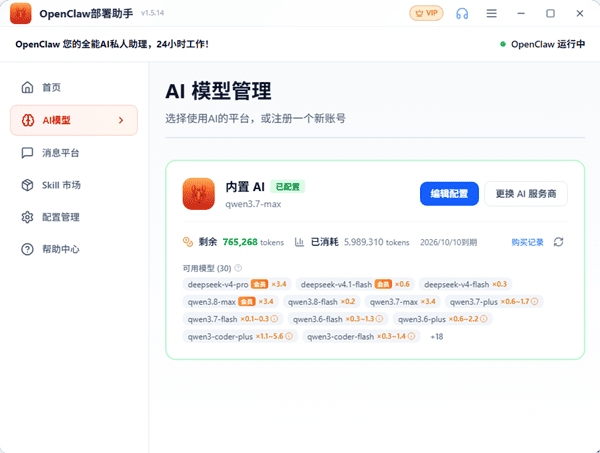Image resolution: width=600 pixels, height=453 pixels.
Task: Open the hamburger menu in title bar
Action: tap(491, 14)
